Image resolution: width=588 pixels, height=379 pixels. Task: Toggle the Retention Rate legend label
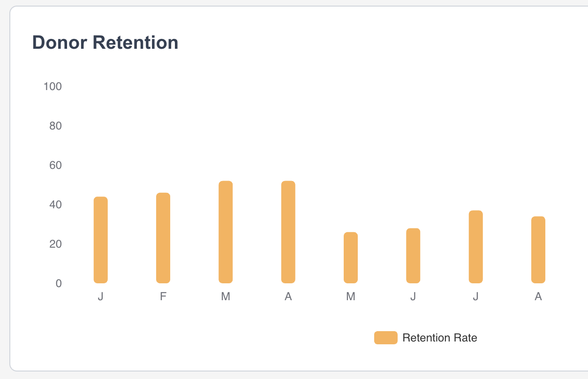click(439, 338)
